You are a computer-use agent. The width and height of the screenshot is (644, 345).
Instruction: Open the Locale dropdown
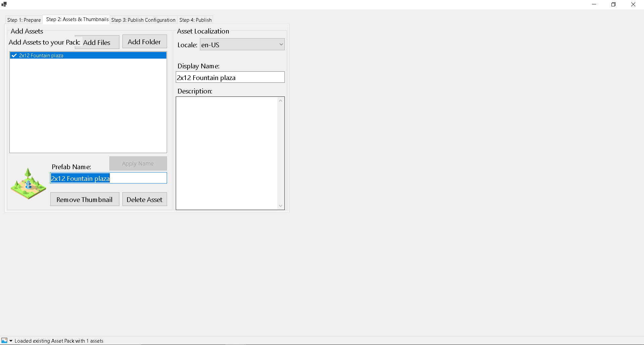241,44
